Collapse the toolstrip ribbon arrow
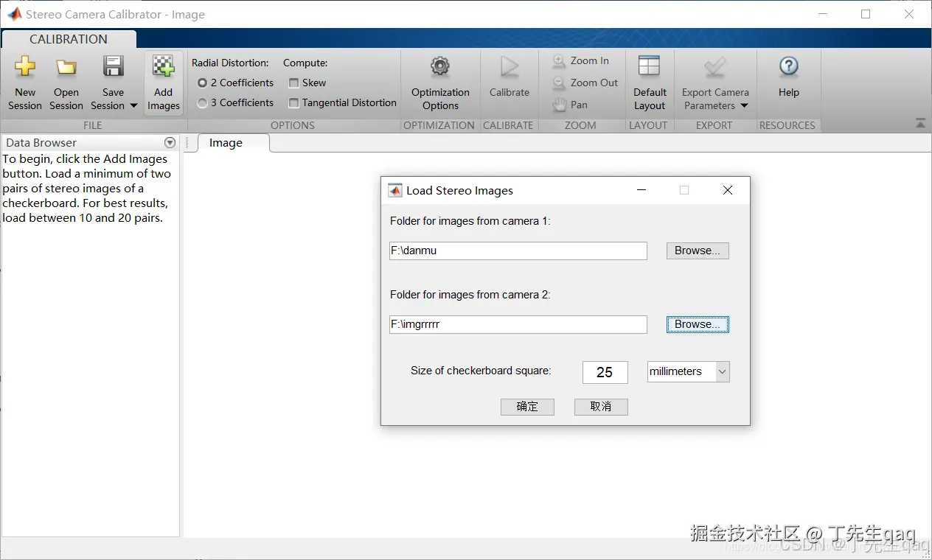 point(920,124)
